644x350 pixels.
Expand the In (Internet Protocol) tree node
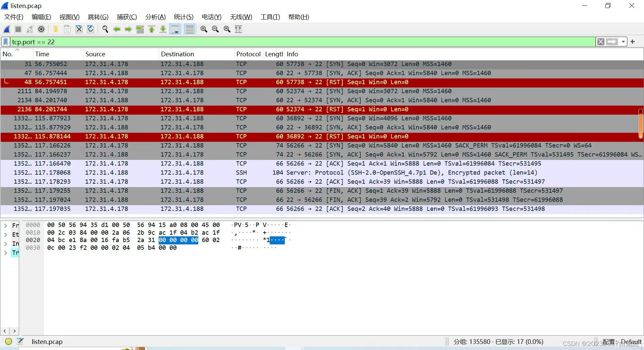click(x=5, y=244)
